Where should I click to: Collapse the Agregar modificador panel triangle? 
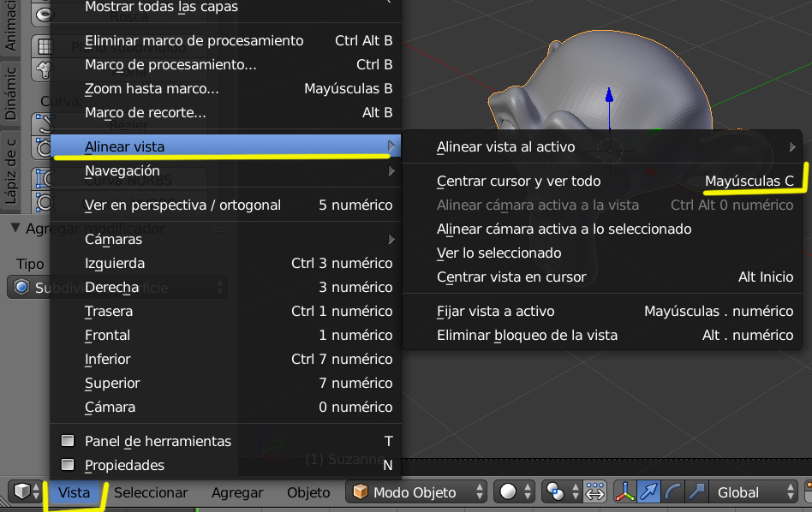pos(15,228)
